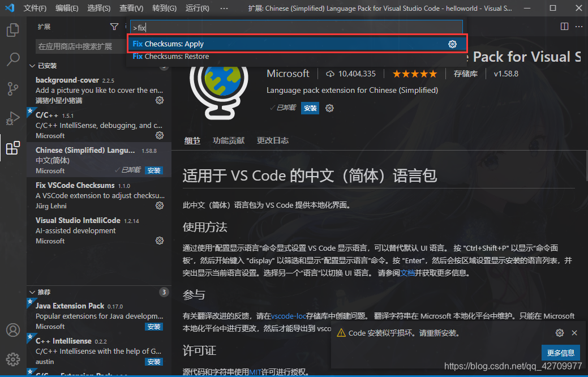Click the recommended count badge 3
This screenshot has width=588, height=377.
(x=164, y=292)
